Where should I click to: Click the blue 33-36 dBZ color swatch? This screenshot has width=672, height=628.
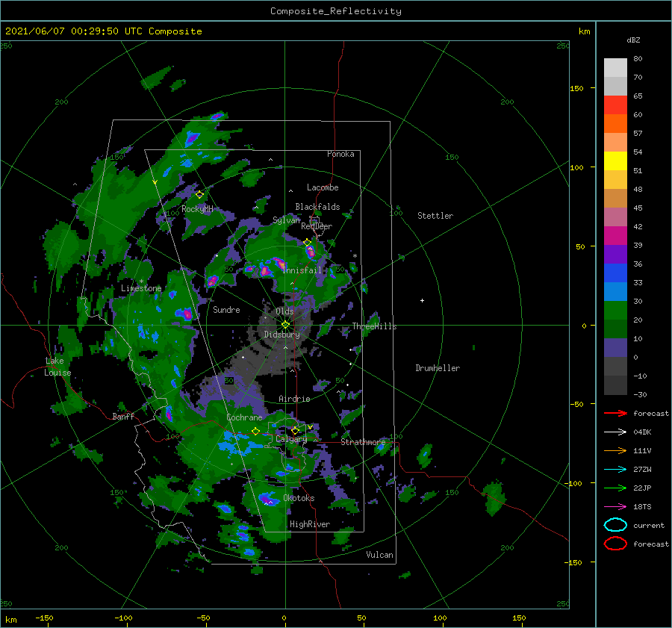coord(615,273)
